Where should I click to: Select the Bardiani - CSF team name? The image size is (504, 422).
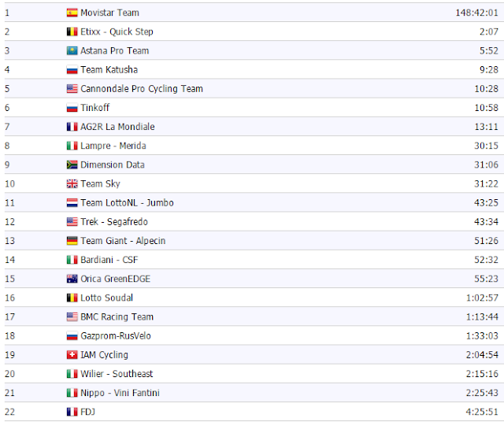point(109,260)
